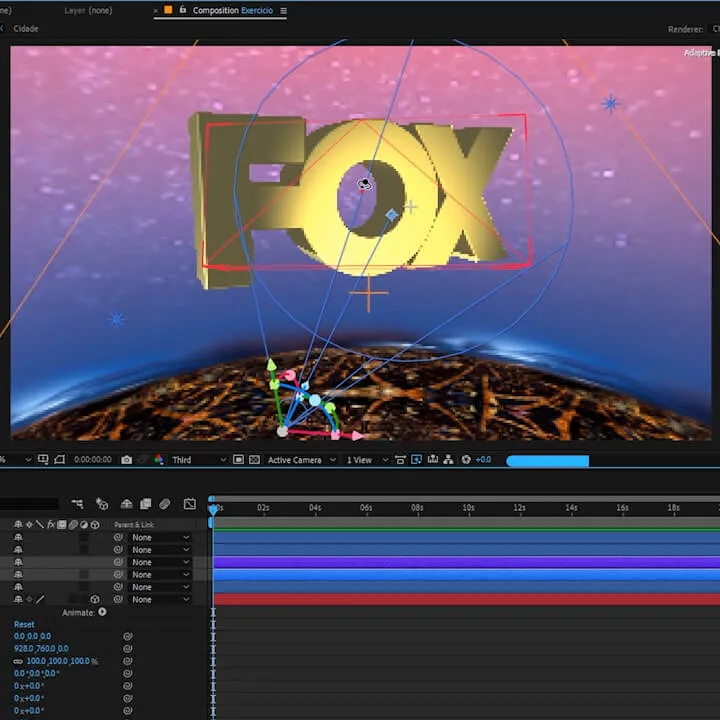720x720 pixels.
Task: Open the 1 View layout dropdown
Action: point(367,460)
